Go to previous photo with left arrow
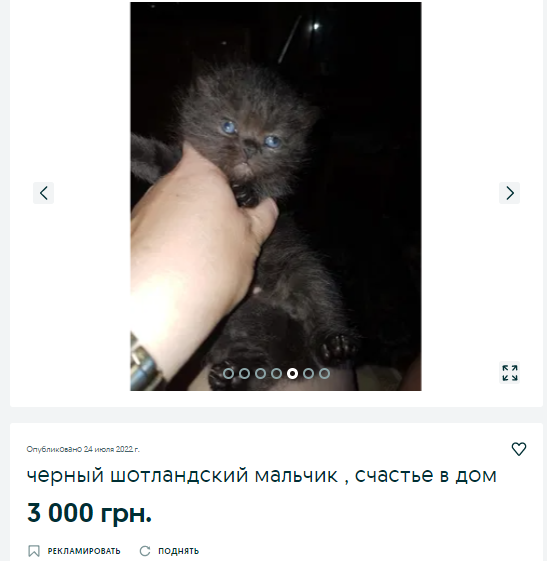 click(43, 193)
